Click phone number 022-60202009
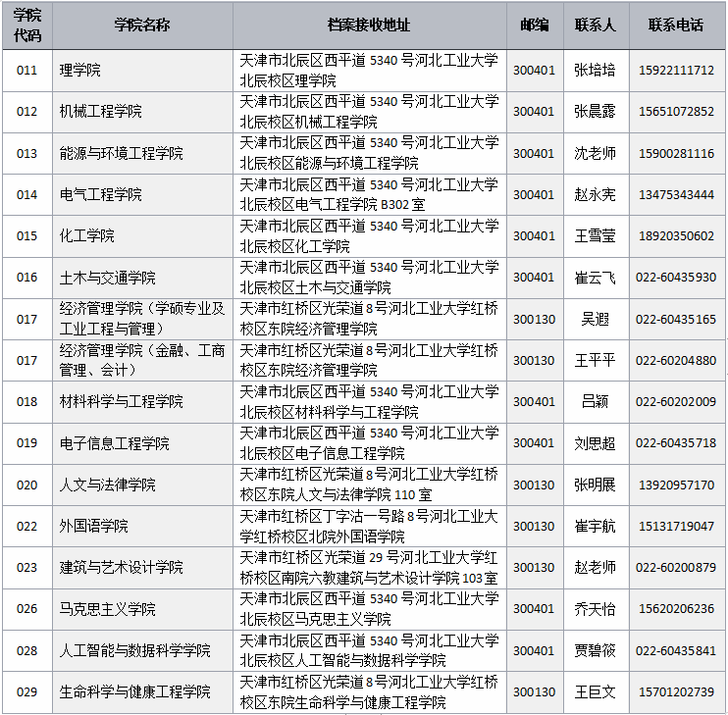This screenshot has width=728, height=715. [676, 401]
